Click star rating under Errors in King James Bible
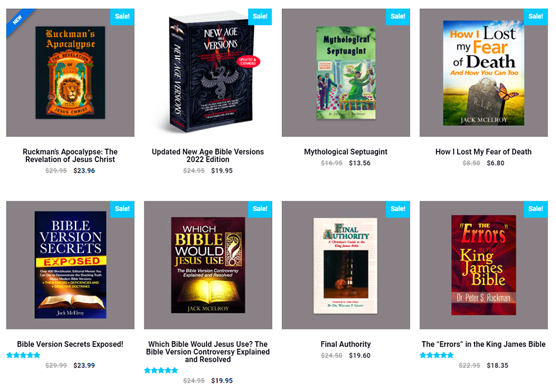Image resolution: width=556 pixels, height=392 pixels. pyautogui.click(x=437, y=355)
